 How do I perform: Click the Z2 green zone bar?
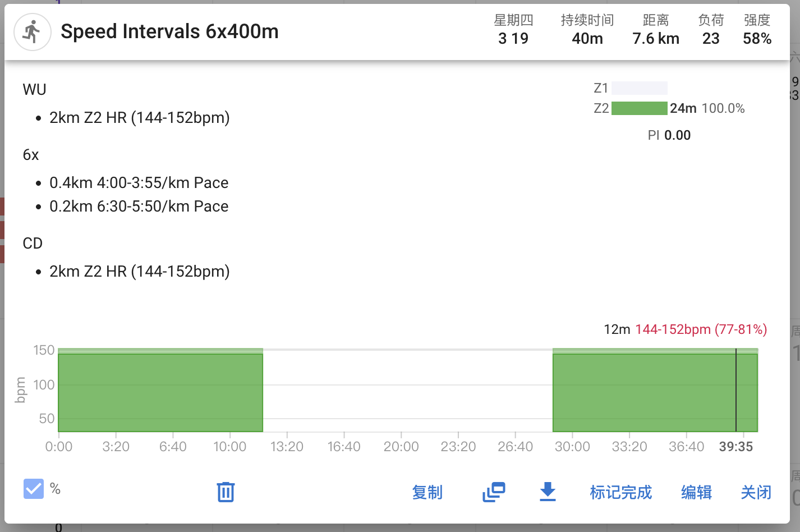(639, 108)
